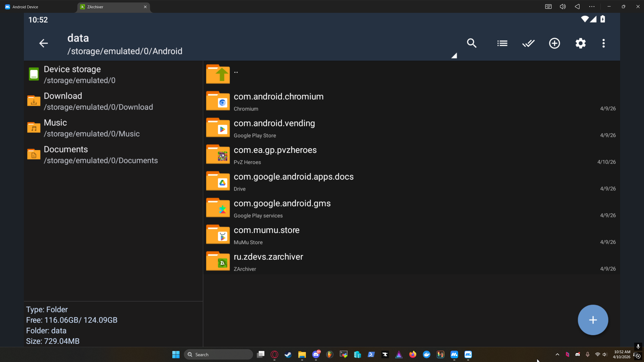
Task: Switch to the Android Device tab
Action: coord(25,7)
